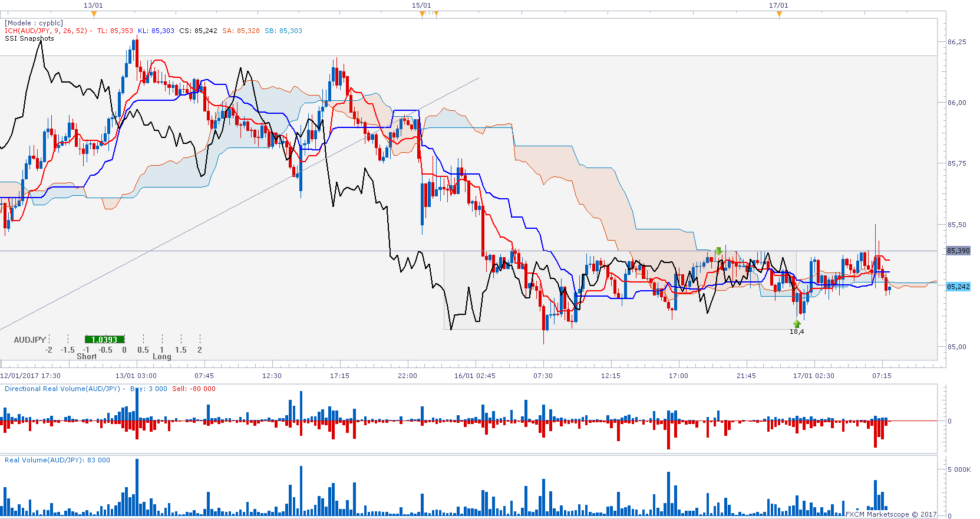This screenshot has width=980, height=519.
Task: Select the green 1.0393 SSI gauge bar
Action: click(104, 340)
